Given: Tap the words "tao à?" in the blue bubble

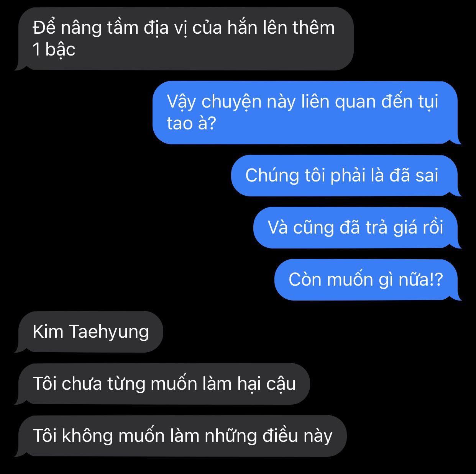Looking at the screenshot, I should coord(192,123).
